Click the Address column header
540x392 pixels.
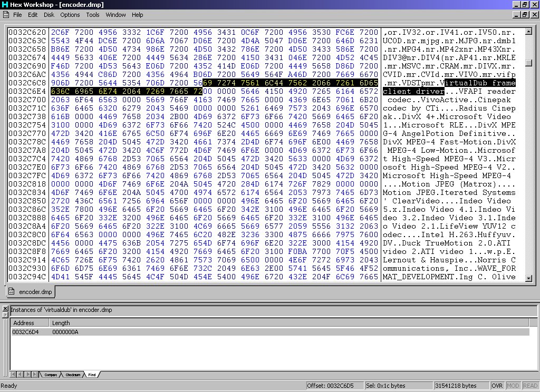[x=30, y=323]
